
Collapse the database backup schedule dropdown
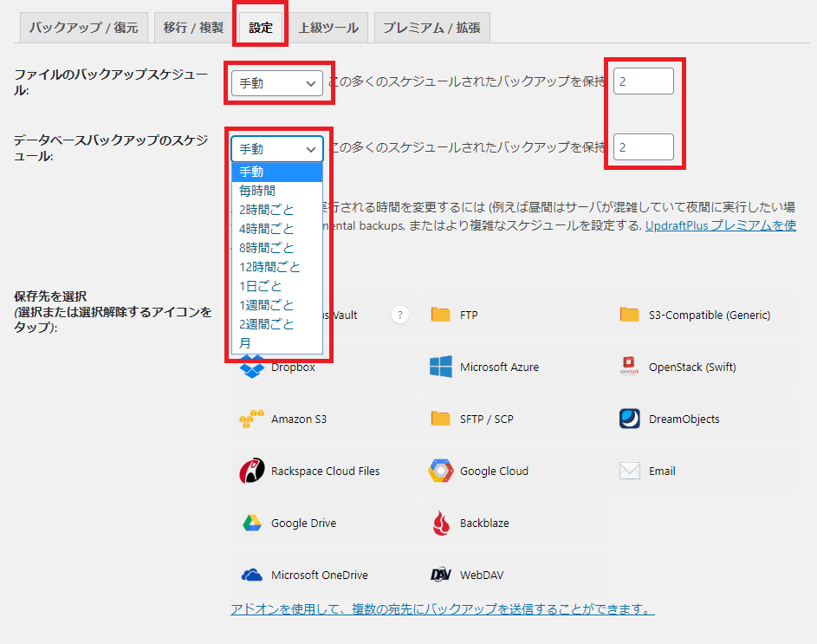277,148
